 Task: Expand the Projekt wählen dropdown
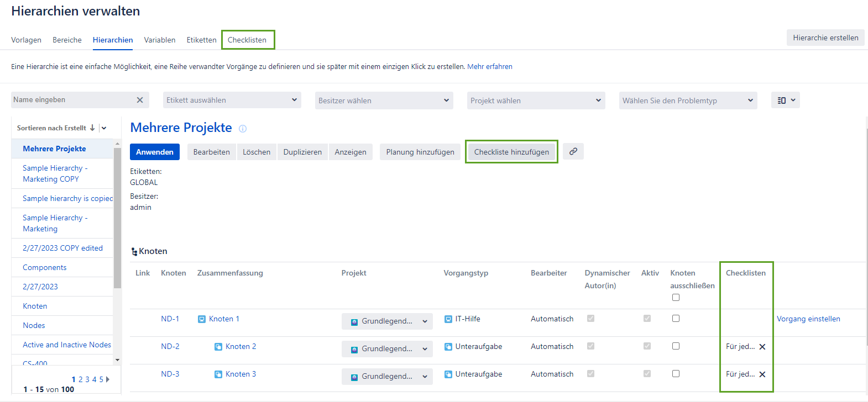(x=536, y=100)
